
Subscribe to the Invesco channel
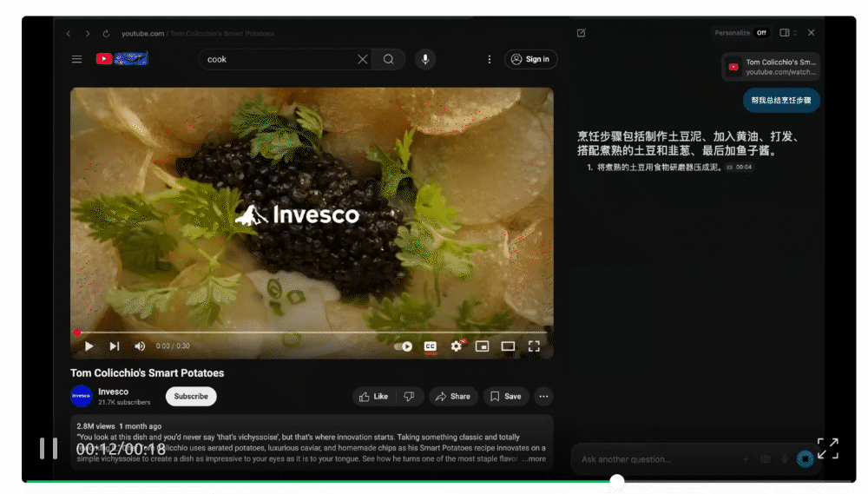pos(191,397)
